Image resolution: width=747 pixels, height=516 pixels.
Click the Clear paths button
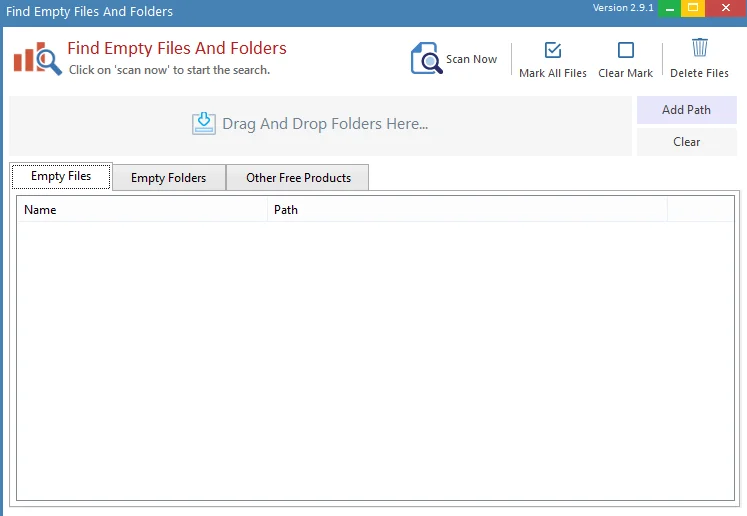(686, 142)
